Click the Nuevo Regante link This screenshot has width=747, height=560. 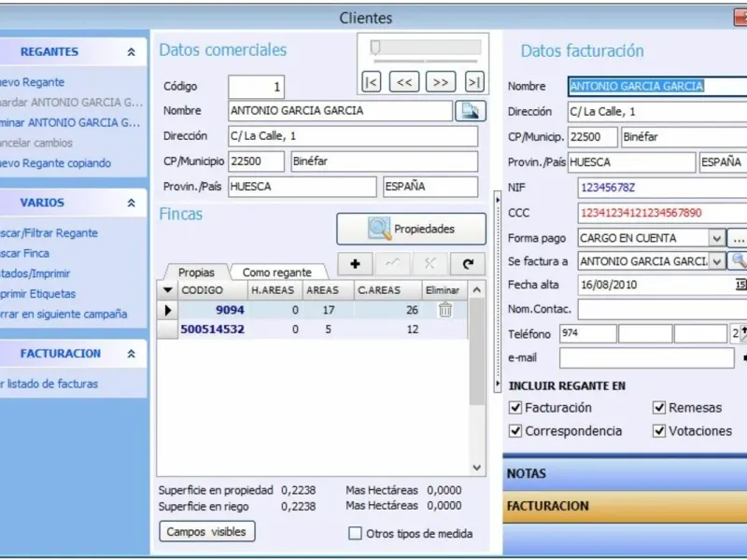coord(32,82)
